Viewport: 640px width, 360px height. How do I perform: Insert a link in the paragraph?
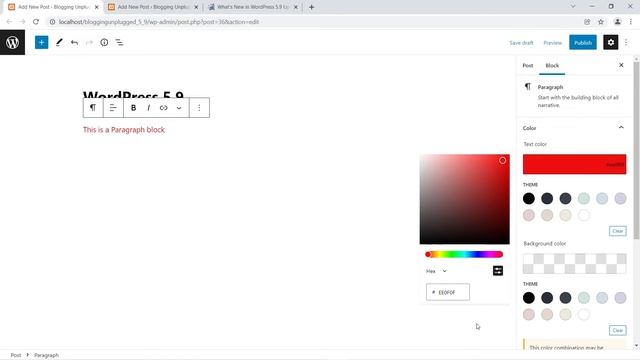(164, 108)
